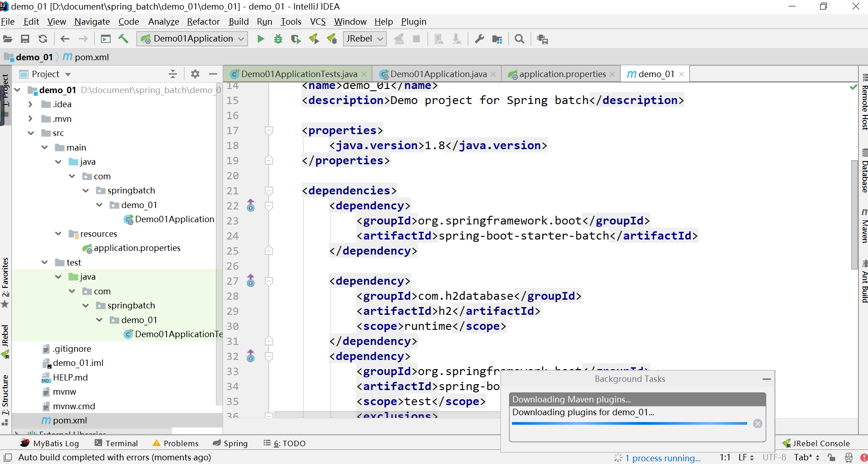This screenshot has width=868, height=464.
Task: Expand the .mvn folder
Action: [31, 119]
